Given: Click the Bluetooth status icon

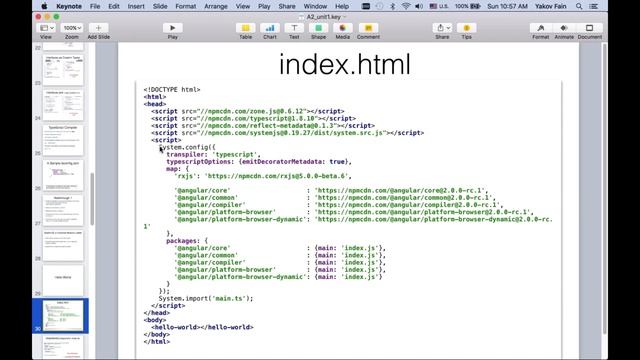Looking at the screenshot, I should (393, 6).
